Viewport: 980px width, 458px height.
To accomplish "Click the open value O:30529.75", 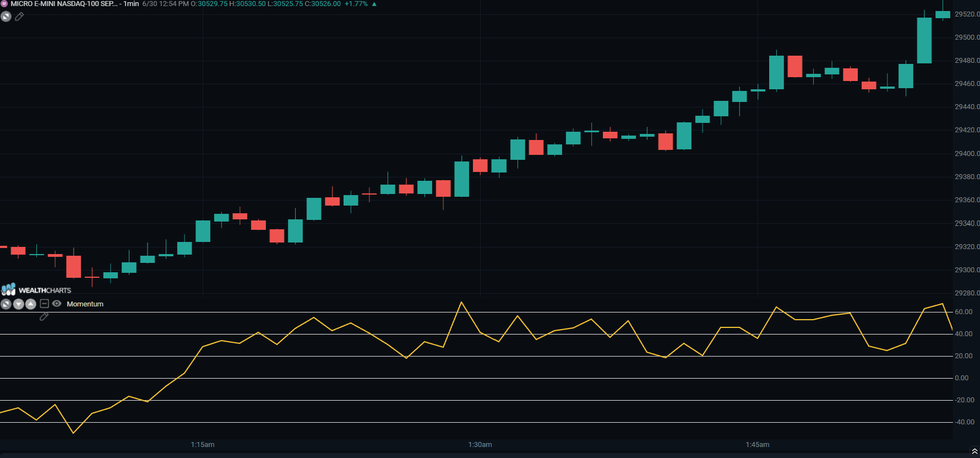I will tap(209, 4).
